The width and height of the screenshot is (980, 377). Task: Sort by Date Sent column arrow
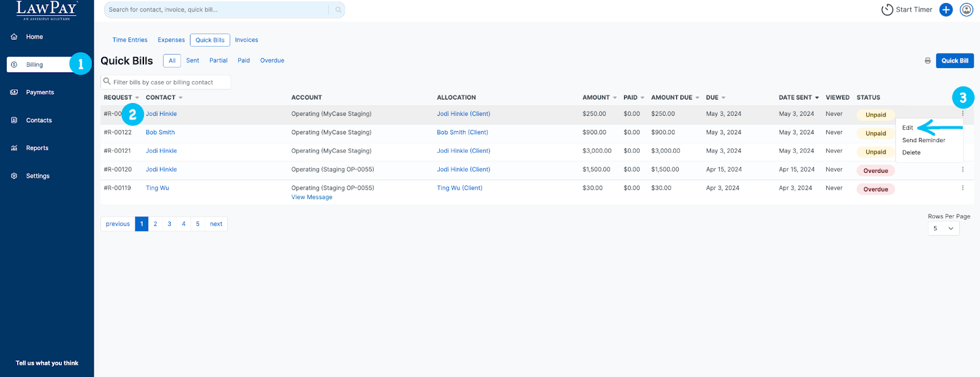[816, 98]
